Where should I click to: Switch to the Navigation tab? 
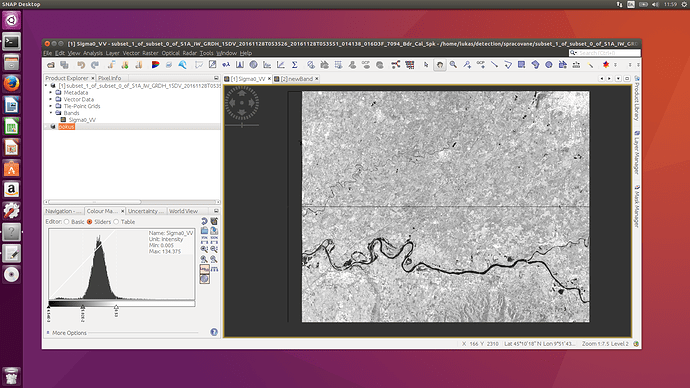[63, 211]
